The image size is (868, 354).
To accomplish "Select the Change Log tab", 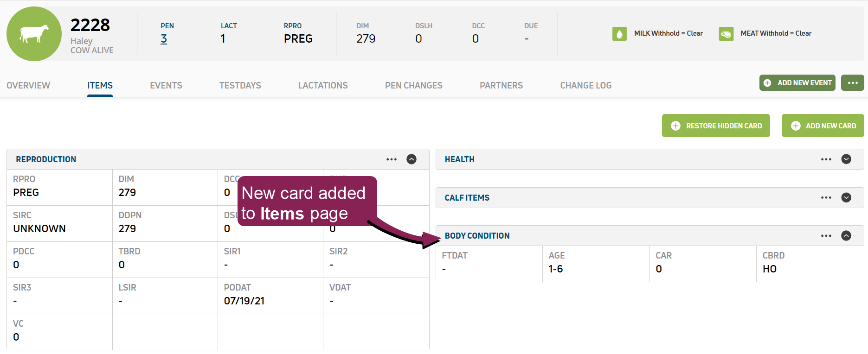I will click(x=585, y=86).
